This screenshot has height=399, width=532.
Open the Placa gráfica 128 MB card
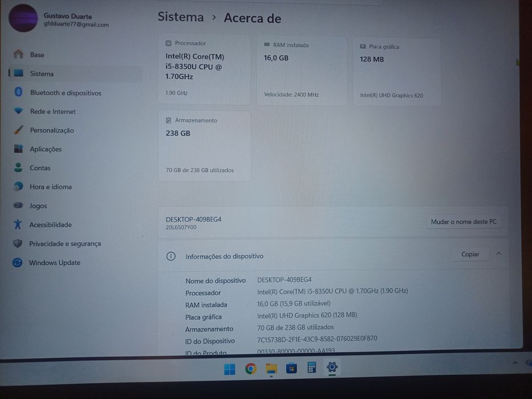(x=397, y=72)
